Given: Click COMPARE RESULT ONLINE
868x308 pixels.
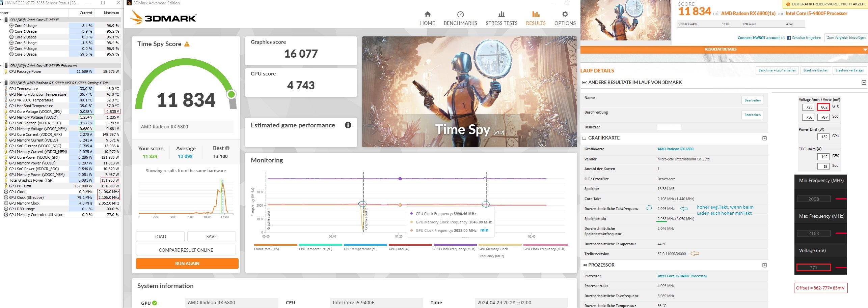Looking at the screenshot, I should [x=186, y=250].
